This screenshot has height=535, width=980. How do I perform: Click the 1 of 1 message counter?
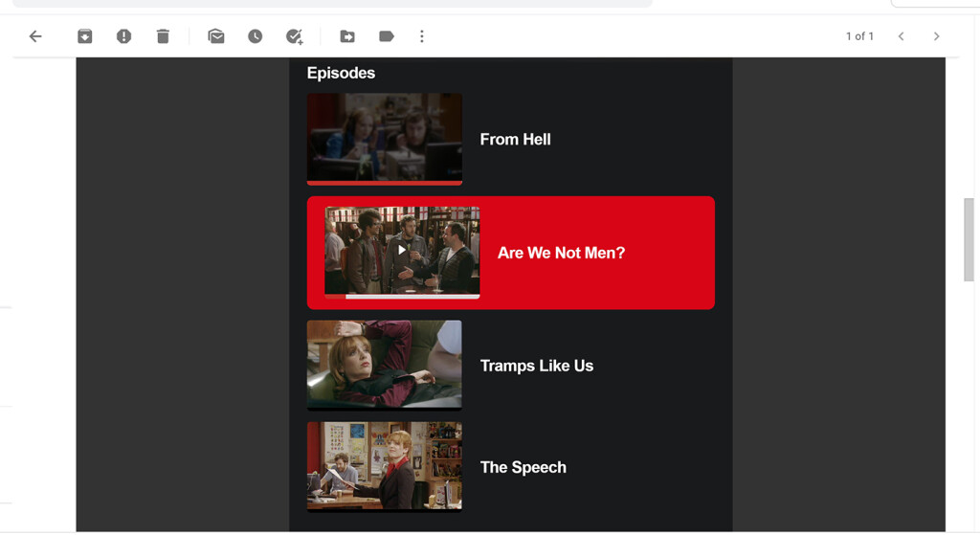pos(859,36)
